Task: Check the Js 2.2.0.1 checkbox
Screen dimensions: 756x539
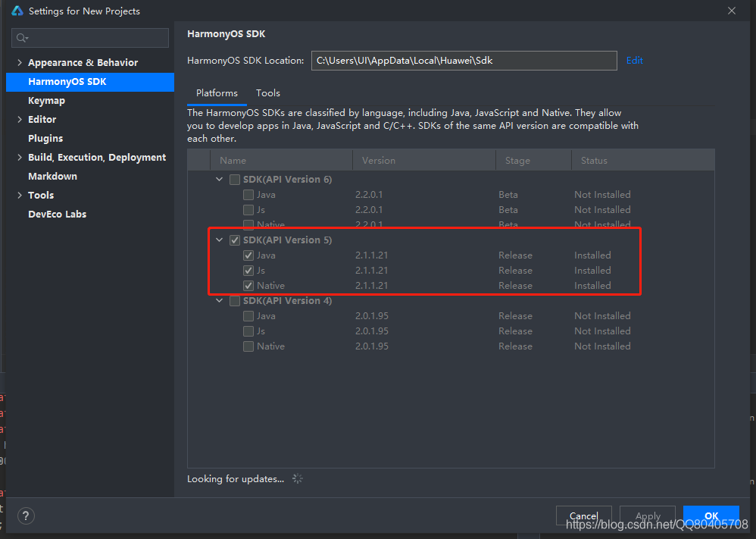Action: tap(248, 210)
